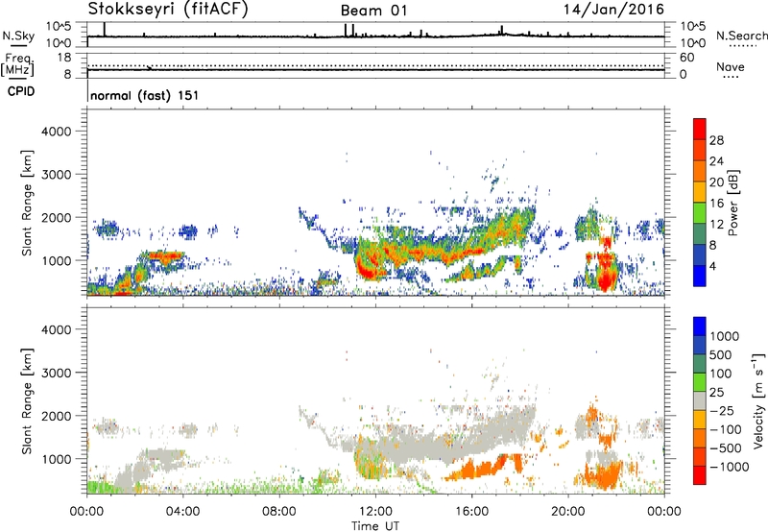This screenshot has height=532, width=768.
Task: Click the 3000 tick on velocity panel
Action: [56, 373]
